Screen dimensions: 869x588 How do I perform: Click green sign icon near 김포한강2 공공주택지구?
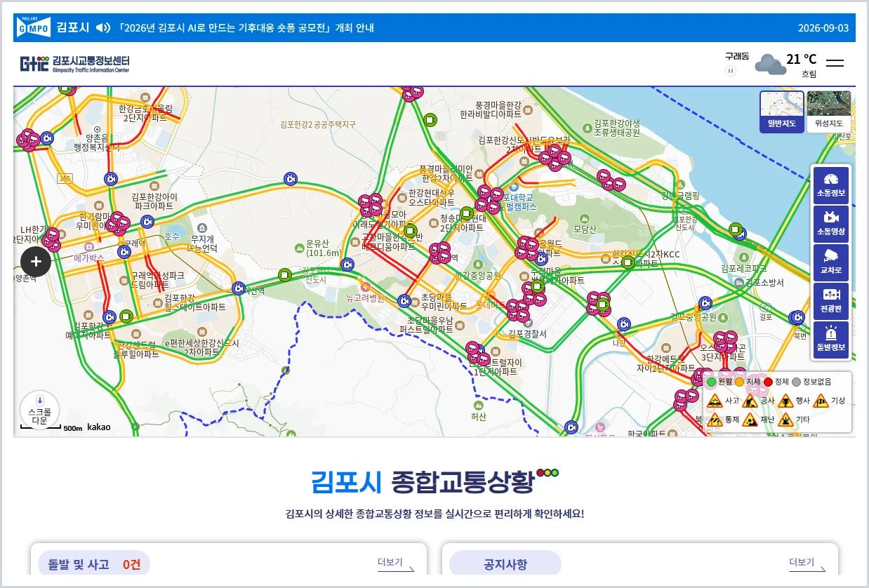[430, 120]
